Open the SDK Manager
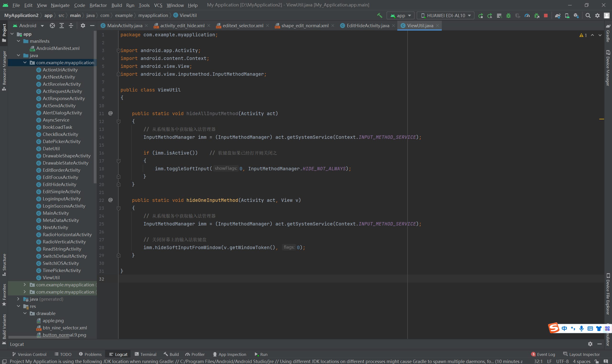This screenshot has height=364, width=612. [x=576, y=16]
